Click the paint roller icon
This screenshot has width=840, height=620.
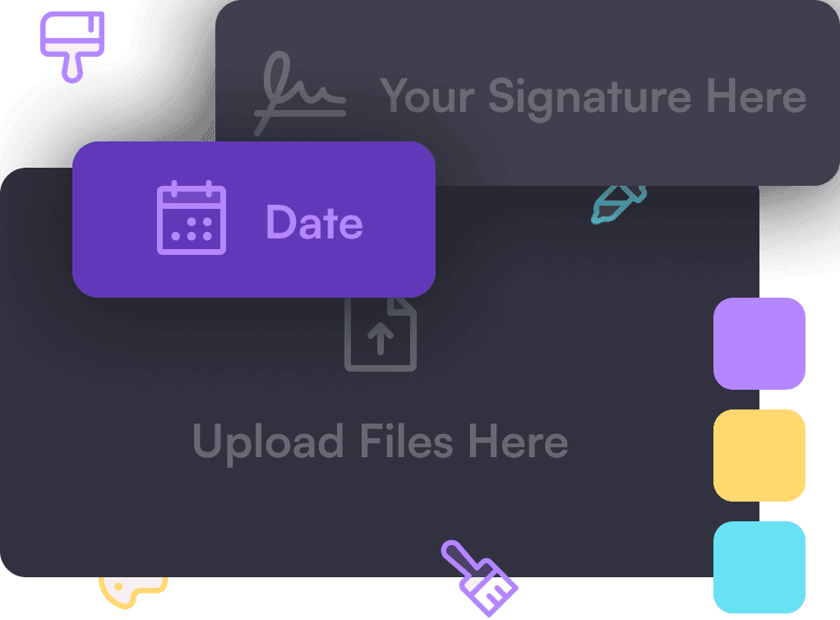[72, 47]
